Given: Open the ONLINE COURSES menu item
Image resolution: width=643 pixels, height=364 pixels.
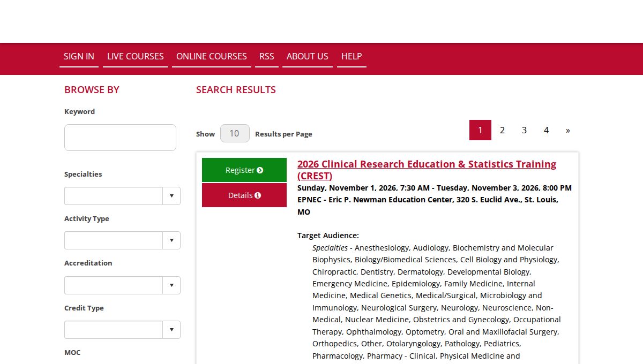Looking at the screenshot, I should pos(212,56).
